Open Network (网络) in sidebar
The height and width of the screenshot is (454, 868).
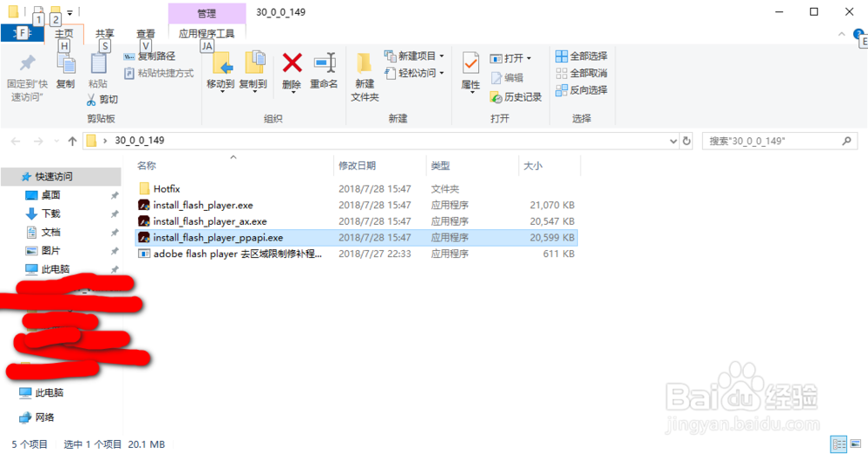pos(44,418)
